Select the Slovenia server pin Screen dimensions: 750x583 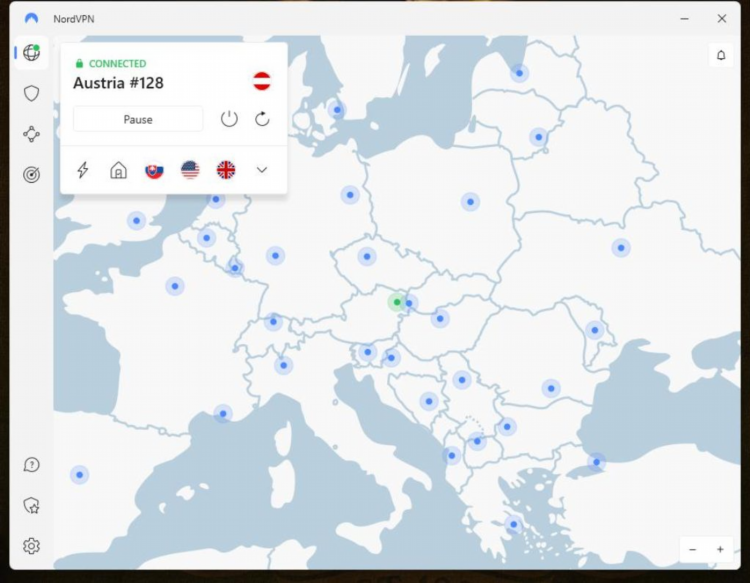pos(367,352)
